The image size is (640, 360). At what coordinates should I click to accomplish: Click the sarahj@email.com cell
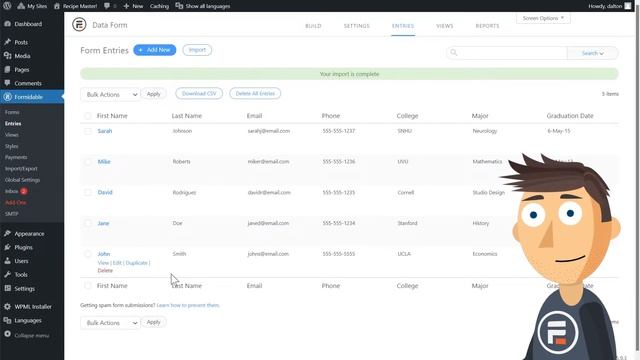coord(269,131)
